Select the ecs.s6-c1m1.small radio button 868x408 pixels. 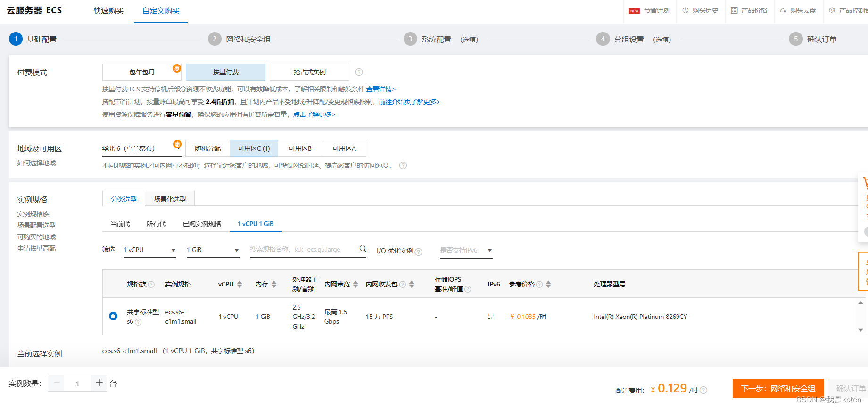coord(113,316)
